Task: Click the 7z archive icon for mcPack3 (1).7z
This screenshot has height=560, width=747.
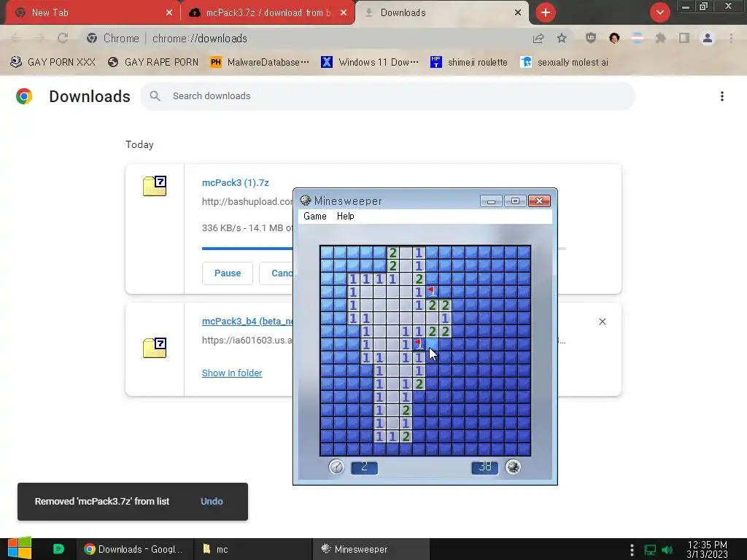Action: point(155,186)
